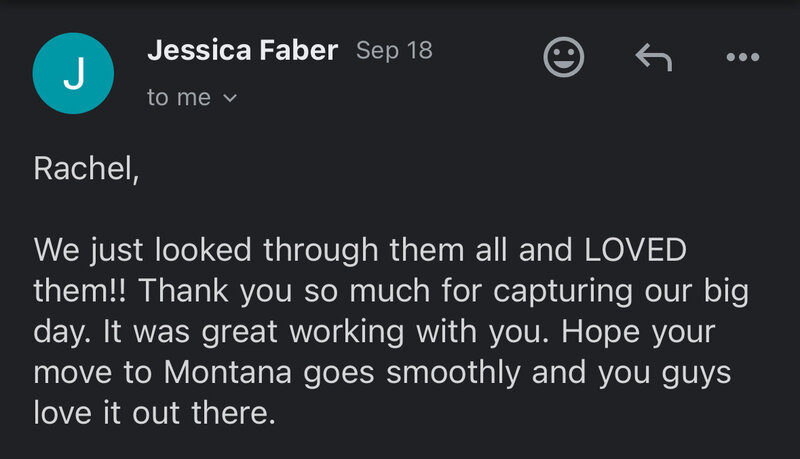Open the three-dot more options menu
Image resolution: width=800 pixels, height=459 pixels.
[743, 57]
